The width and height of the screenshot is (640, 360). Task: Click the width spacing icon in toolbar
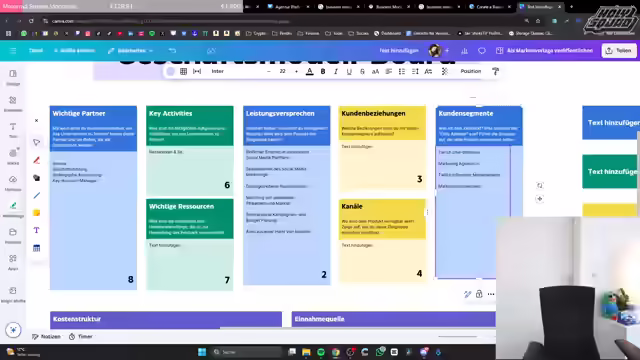[x=197, y=71]
